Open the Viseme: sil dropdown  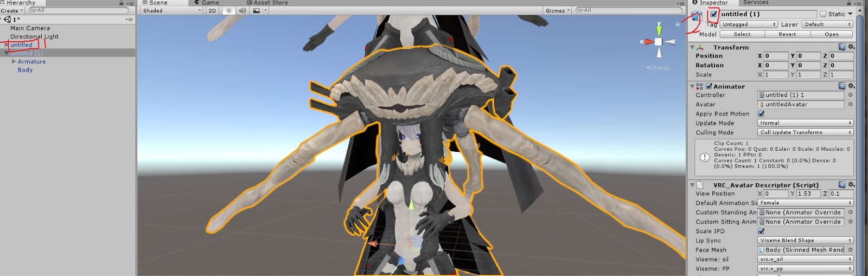click(805, 259)
